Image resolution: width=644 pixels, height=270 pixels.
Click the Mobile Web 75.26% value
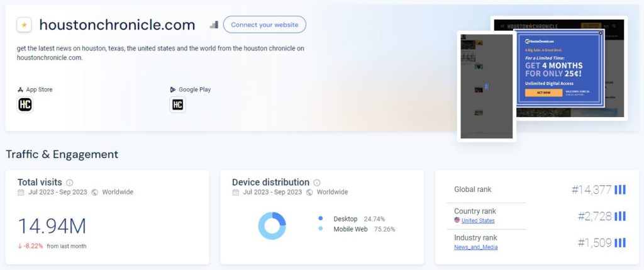coord(384,229)
